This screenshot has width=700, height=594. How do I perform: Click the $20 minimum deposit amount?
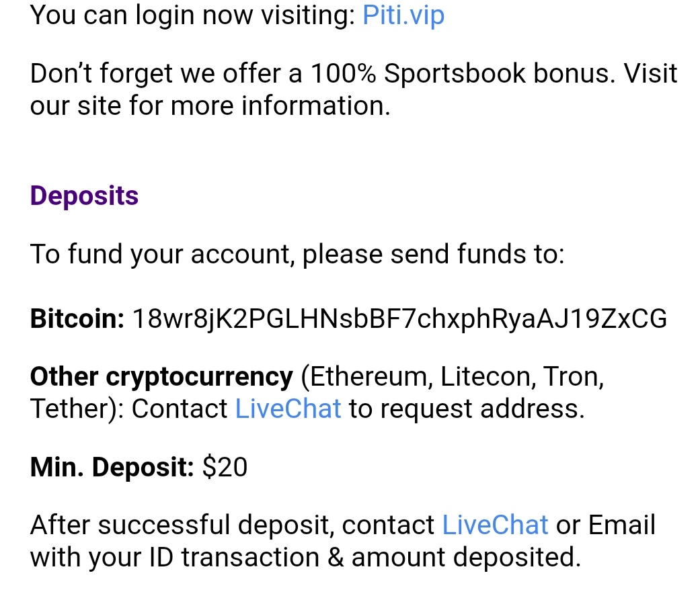pos(225,468)
